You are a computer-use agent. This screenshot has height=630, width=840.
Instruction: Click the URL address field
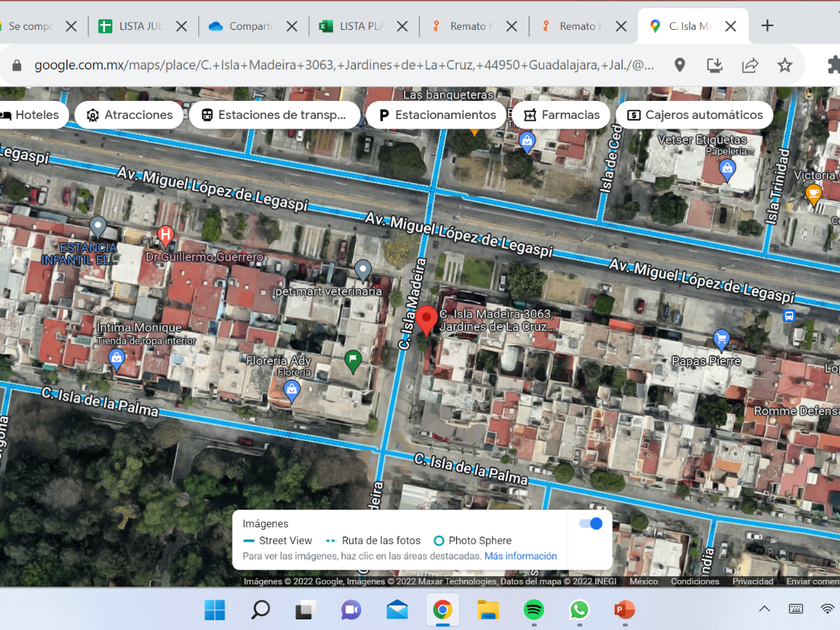pyautogui.click(x=344, y=65)
